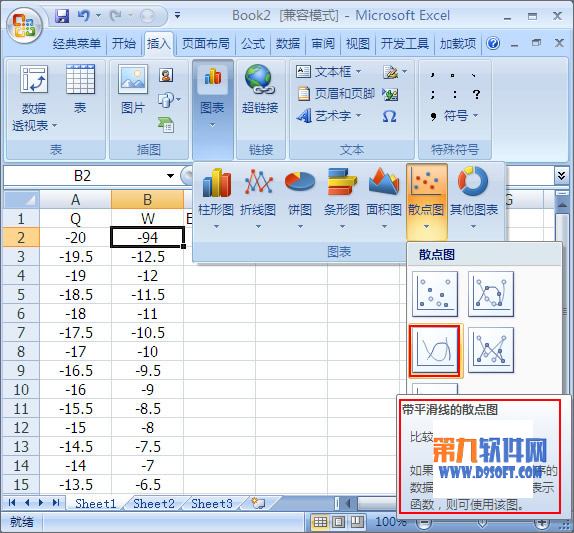Open Excel Help question mark
This screenshot has height=533, width=574.
(493, 44)
